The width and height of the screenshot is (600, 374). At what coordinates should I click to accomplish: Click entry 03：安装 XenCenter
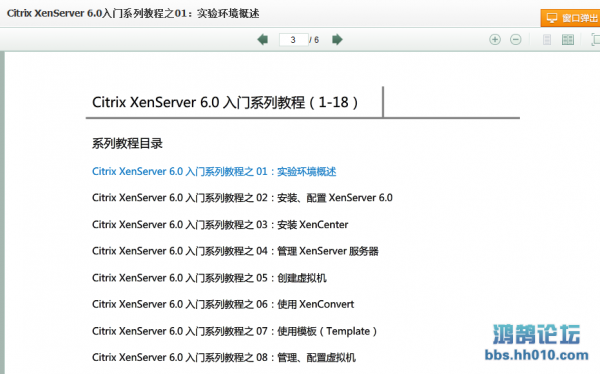pos(220,225)
